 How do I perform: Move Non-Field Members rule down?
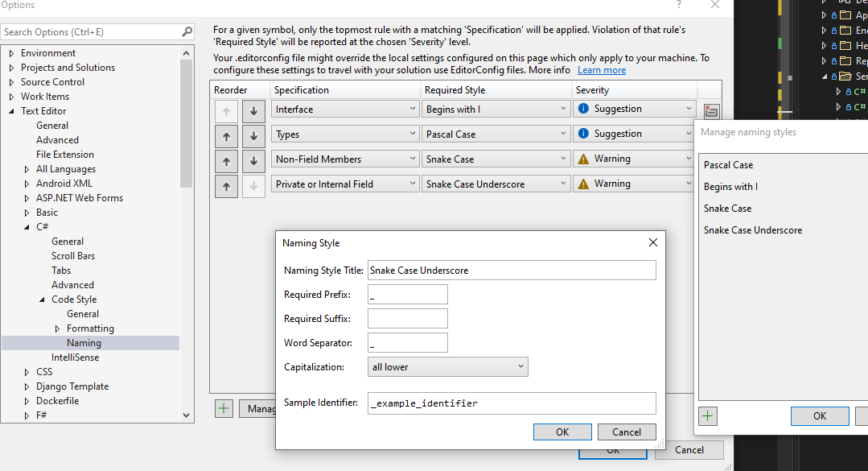pyautogui.click(x=253, y=161)
